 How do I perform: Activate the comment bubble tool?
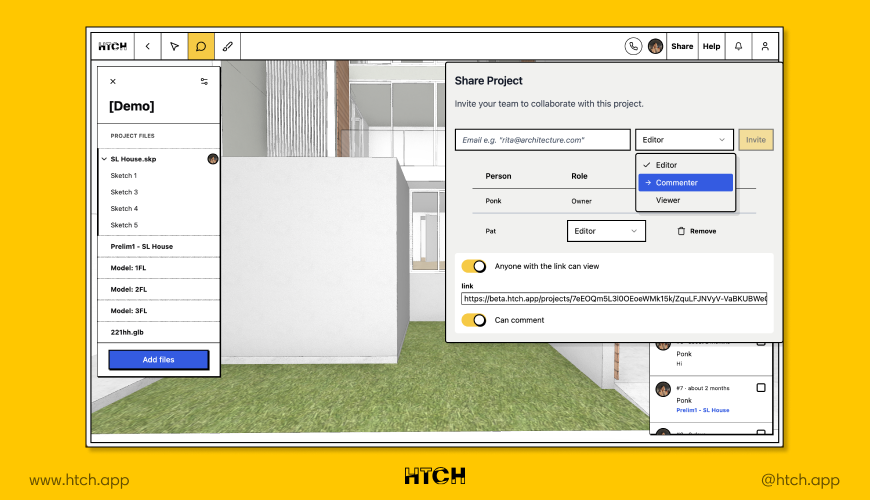(201, 46)
